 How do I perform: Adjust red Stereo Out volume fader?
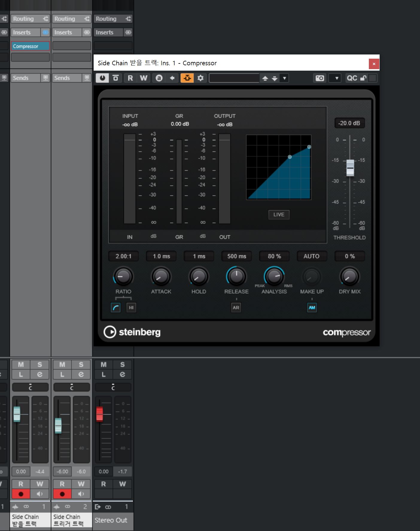point(99,414)
